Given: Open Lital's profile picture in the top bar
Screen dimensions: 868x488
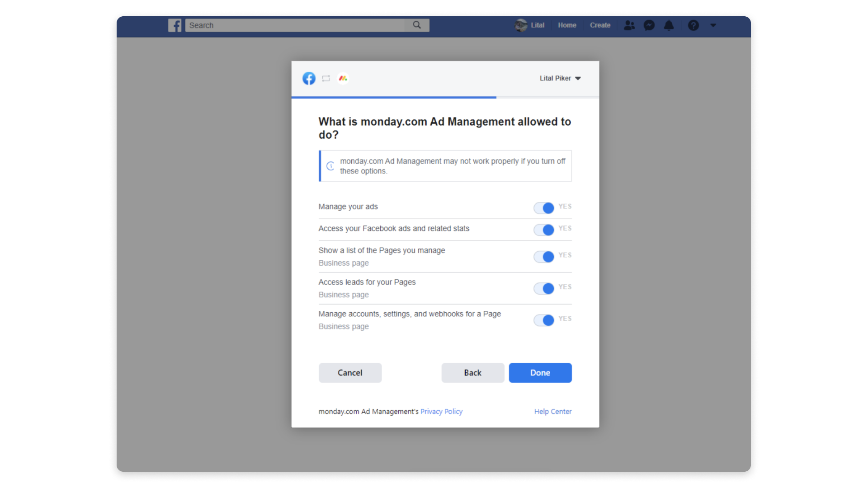Looking at the screenshot, I should point(521,25).
